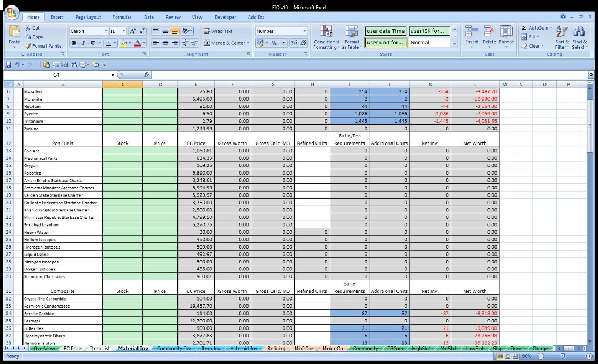Open the Format cells menu
The height and width of the screenshot is (364, 598).
pyautogui.click(x=506, y=36)
